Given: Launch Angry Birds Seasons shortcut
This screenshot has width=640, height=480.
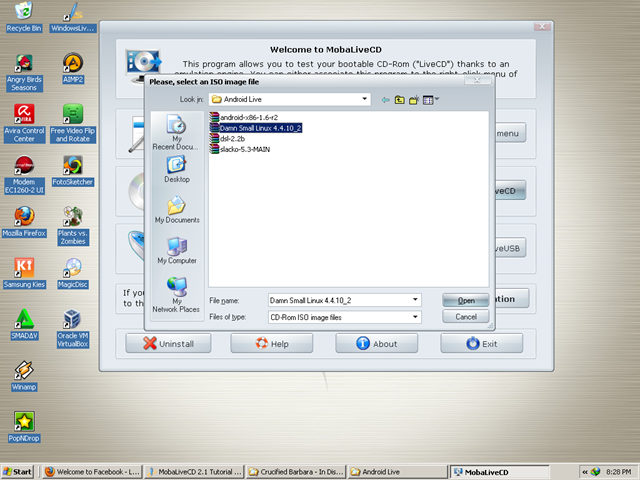Looking at the screenshot, I should [x=24, y=73].
